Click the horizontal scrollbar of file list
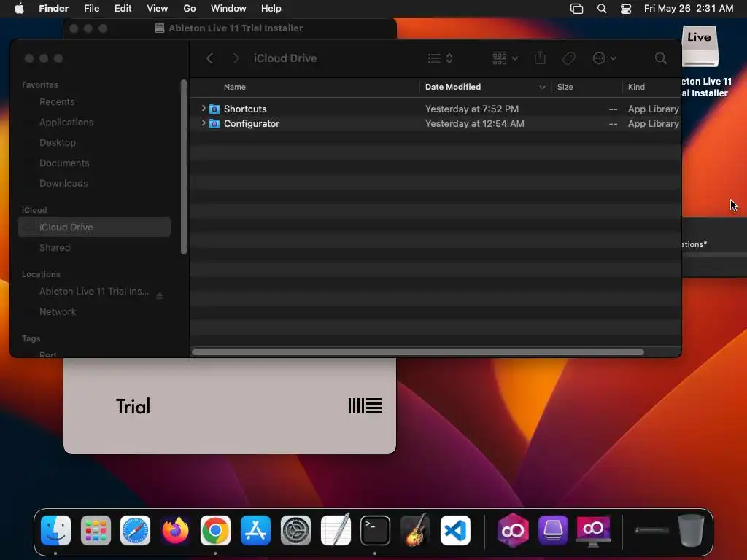This screenshot has height=560, width=747. (418, 352)
